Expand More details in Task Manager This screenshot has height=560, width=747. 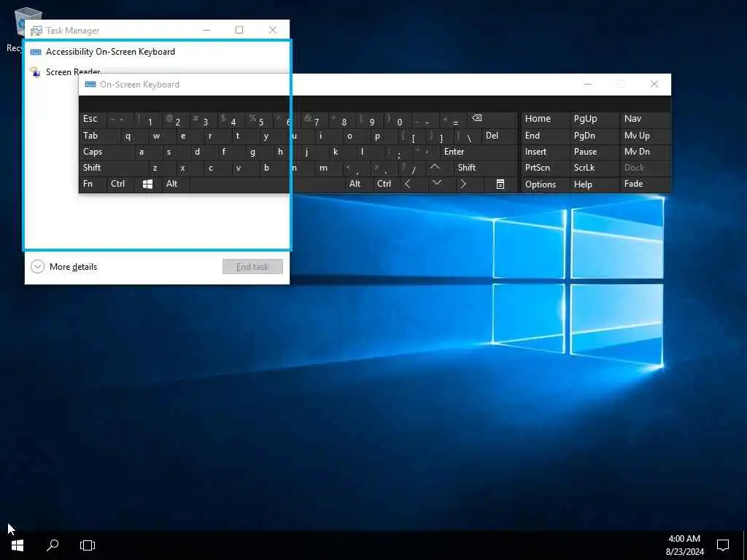click(x=64, y=267)
